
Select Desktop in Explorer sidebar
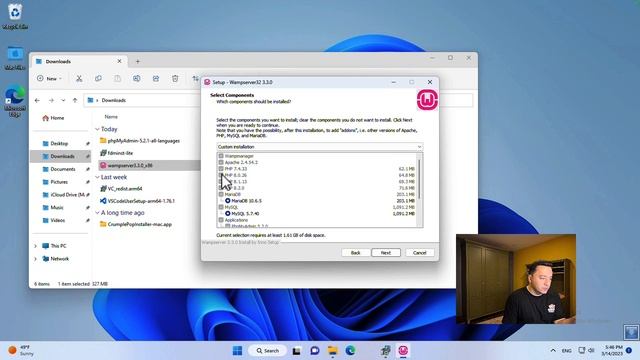[60, 144]
